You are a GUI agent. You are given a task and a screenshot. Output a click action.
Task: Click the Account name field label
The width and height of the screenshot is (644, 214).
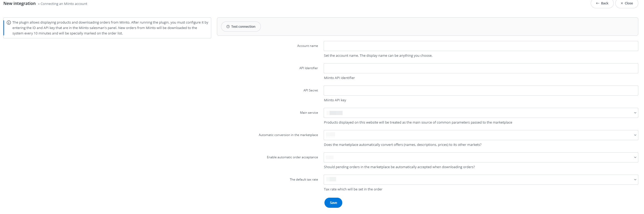click(x=307, y=46)
